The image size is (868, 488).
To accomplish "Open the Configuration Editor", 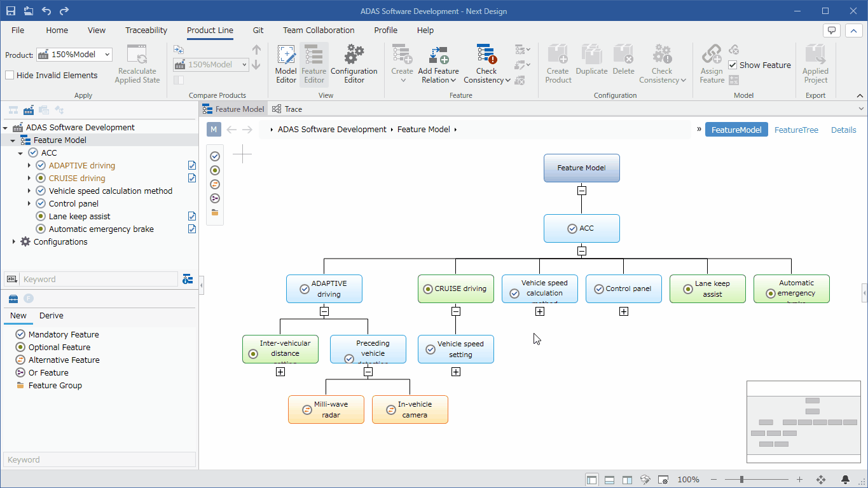I will pos(354,64).
